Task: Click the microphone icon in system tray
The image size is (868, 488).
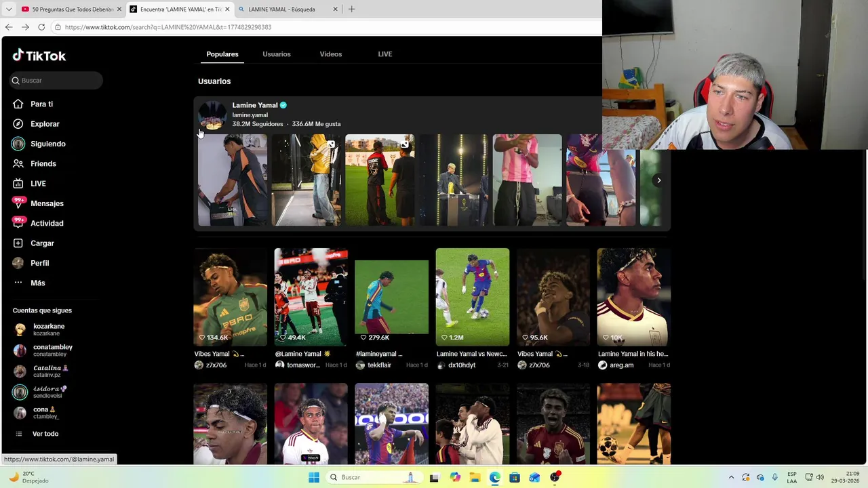Action: [x=774, y=477]
